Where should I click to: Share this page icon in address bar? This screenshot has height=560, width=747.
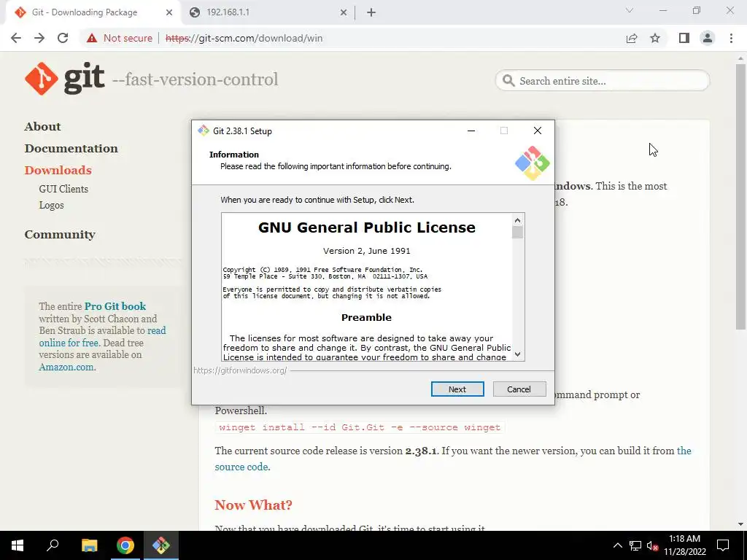[632, 38]
